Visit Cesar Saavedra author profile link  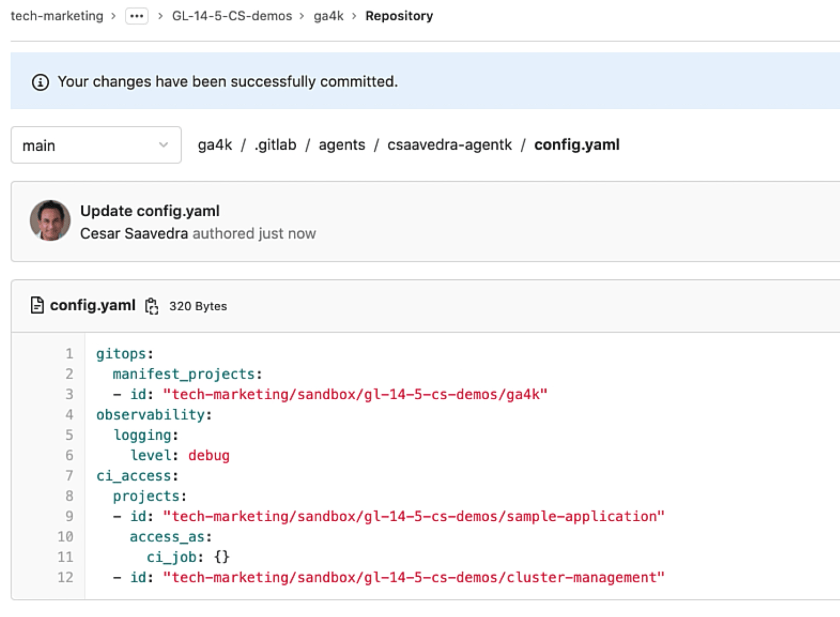(x=134, y=234)
